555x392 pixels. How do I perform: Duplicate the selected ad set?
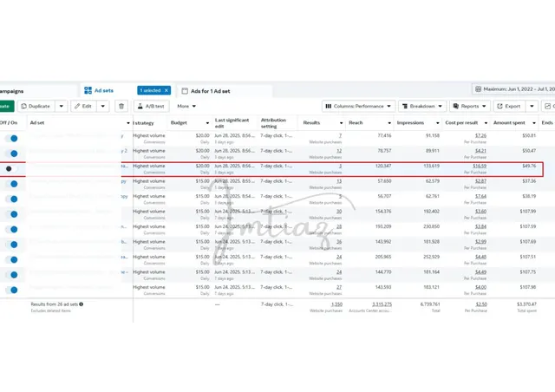36,106
